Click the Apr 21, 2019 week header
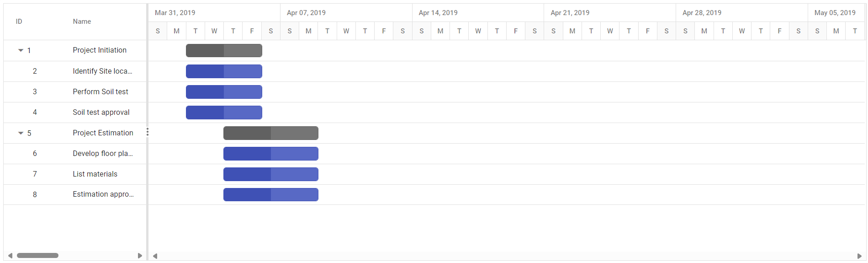 tap(570, 13)
